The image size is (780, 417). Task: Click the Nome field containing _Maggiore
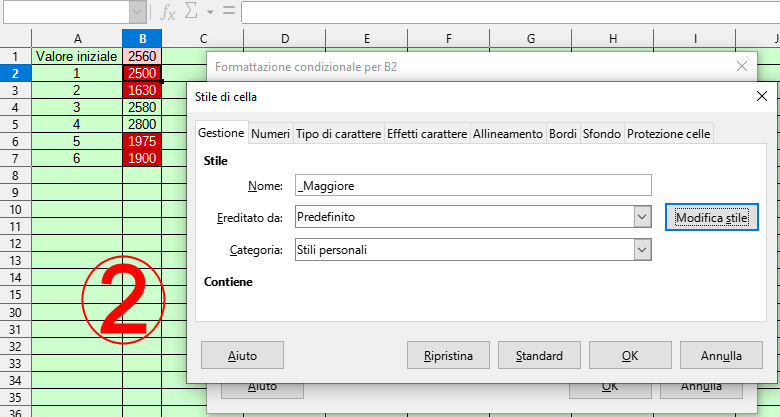pyautogui.click(x=473, y=184)
